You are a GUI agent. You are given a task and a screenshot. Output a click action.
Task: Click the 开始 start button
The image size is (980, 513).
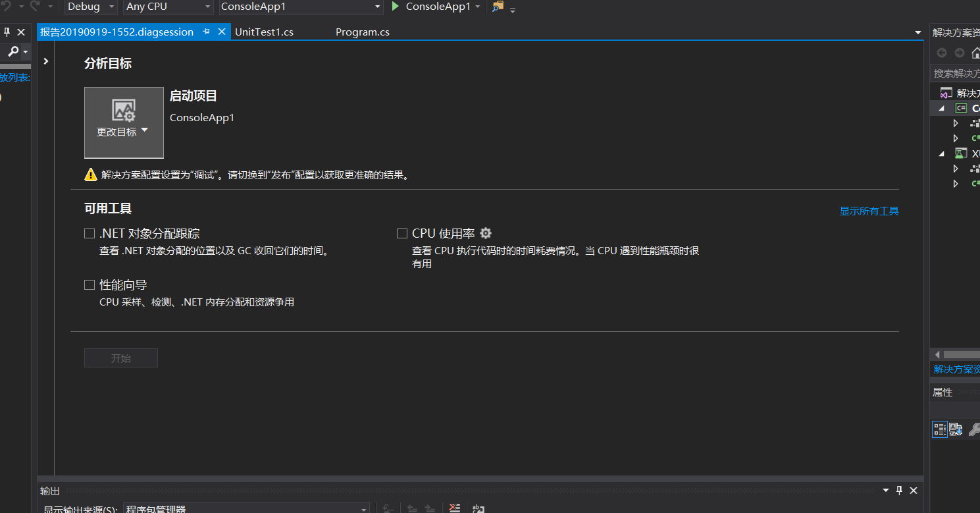pos(121,358)
